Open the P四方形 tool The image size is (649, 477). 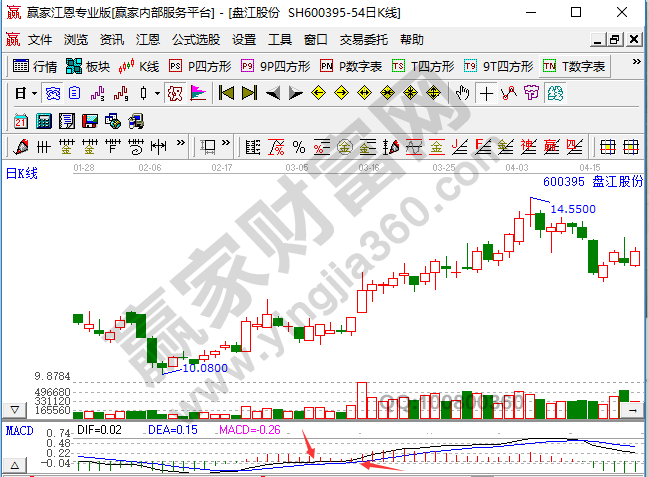[x=200, y=66]
